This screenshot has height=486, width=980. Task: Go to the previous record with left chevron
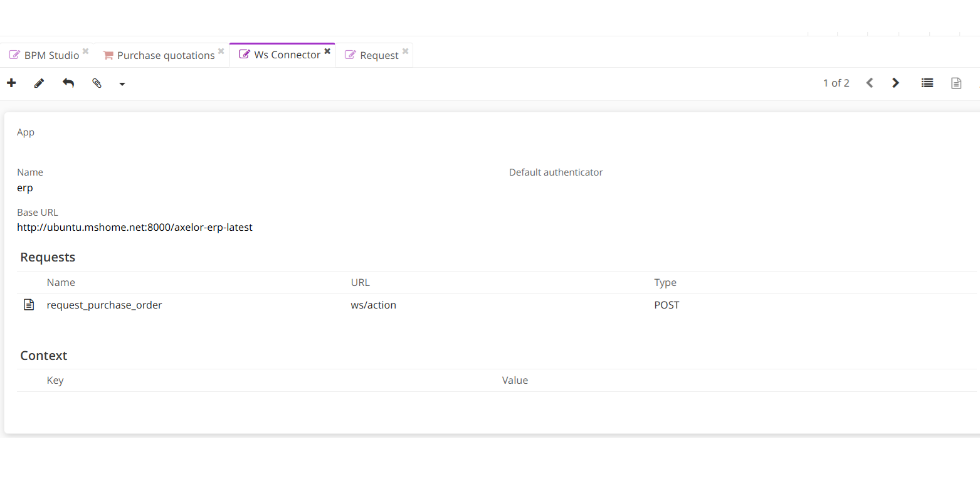coord(870,83)
